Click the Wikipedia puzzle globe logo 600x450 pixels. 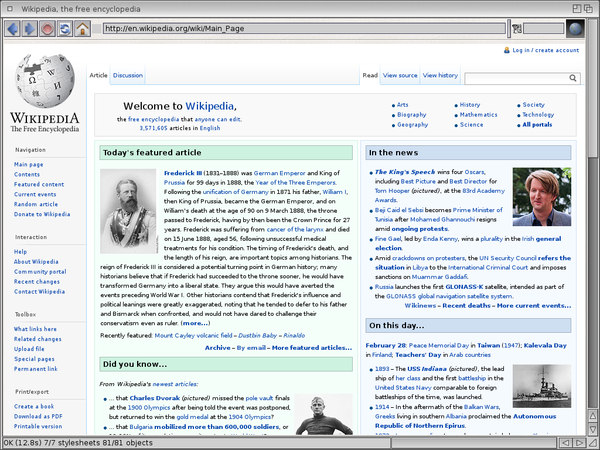(43, 82)
